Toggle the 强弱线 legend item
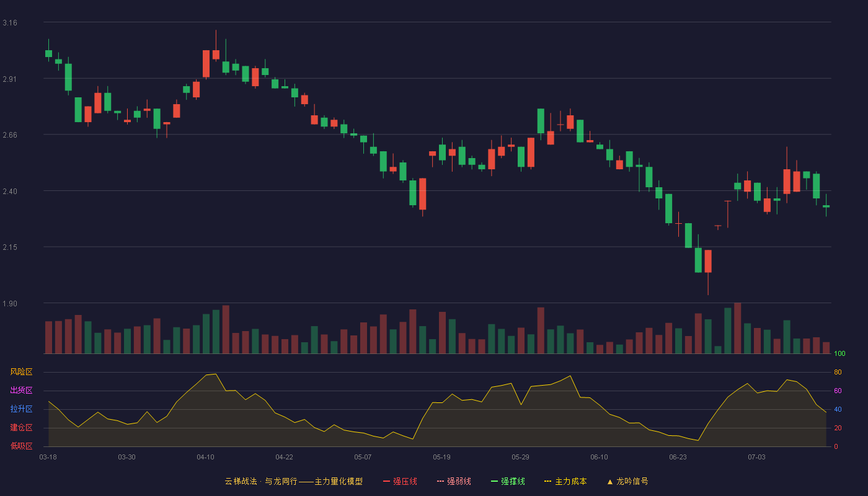The height and width of the screenshot is (496, 868). 454,481
